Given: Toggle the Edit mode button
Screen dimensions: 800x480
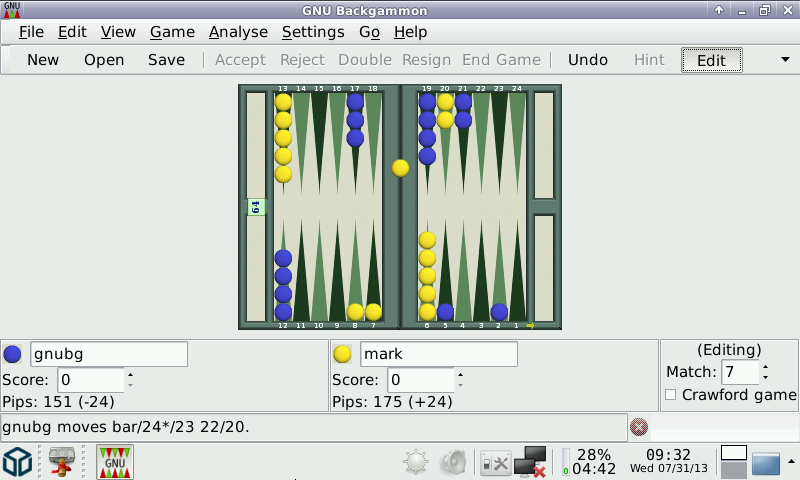Looking at the screenshot, I should 711,60.
